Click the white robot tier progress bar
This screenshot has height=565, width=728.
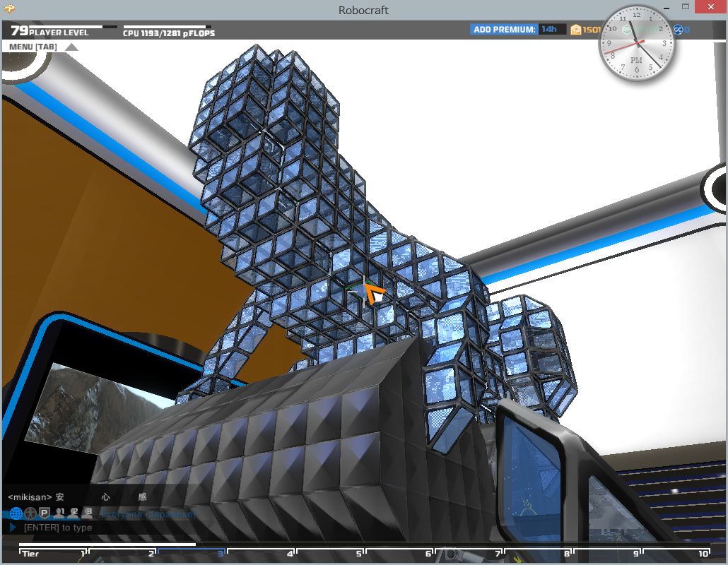click(107, 545)
